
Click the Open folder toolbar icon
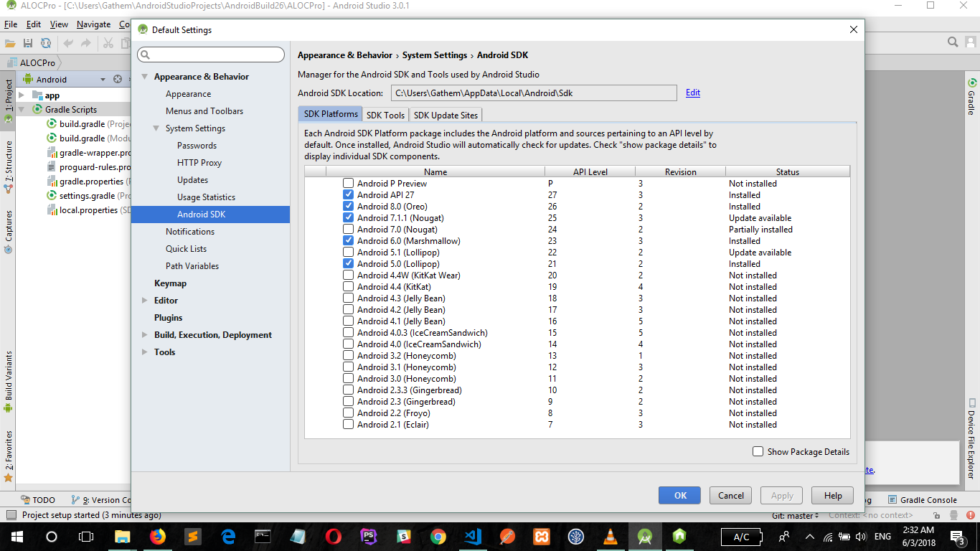(10, 43)
